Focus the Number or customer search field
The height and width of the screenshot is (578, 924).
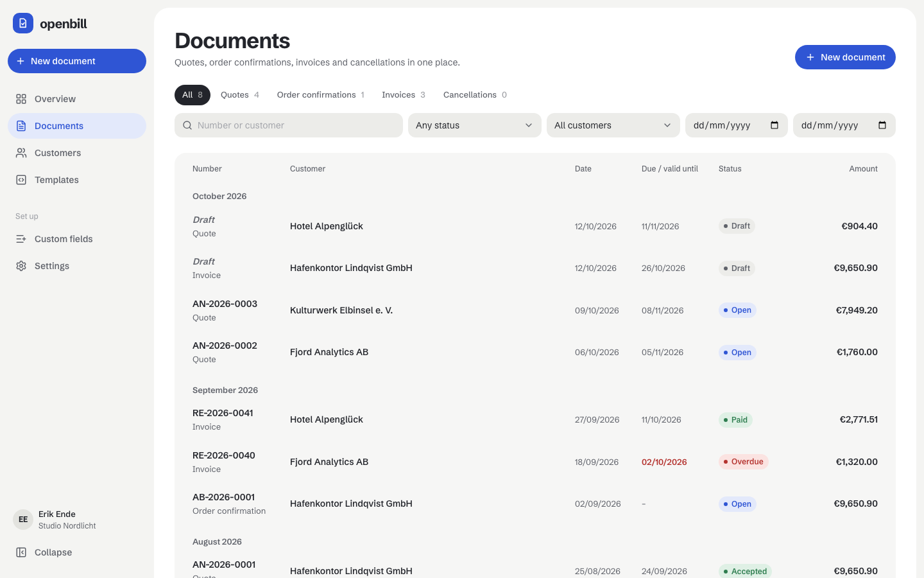pos(289,125)
